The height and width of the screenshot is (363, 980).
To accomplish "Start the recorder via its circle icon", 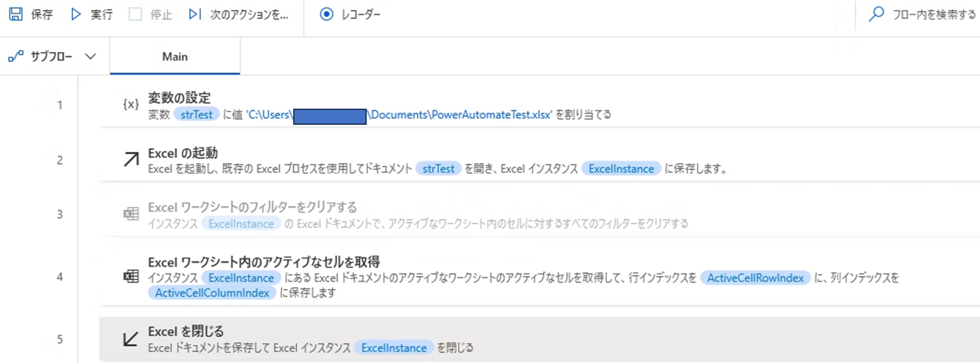I will click(326, 14).
